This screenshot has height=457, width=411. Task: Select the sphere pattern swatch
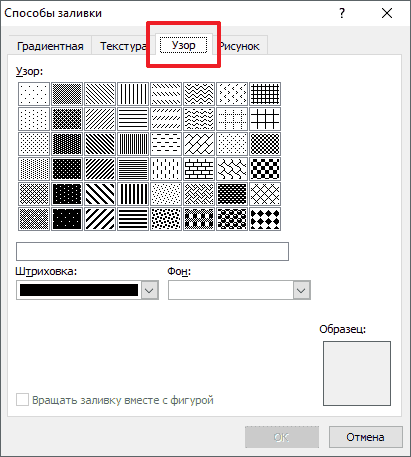[x=232, y=219]
